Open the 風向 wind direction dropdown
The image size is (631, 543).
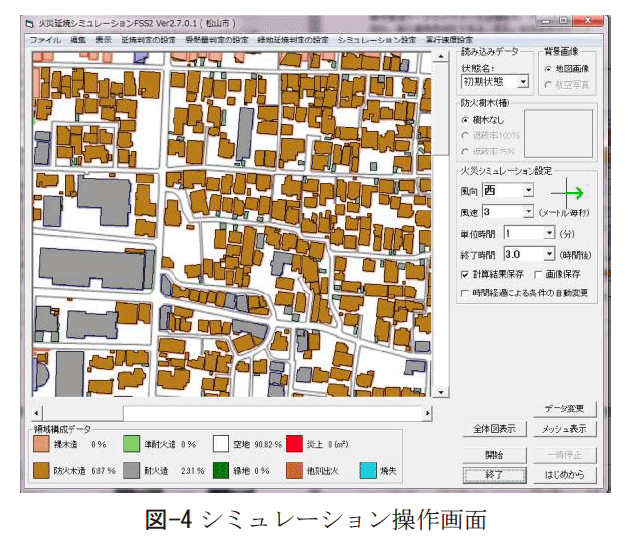528,190
